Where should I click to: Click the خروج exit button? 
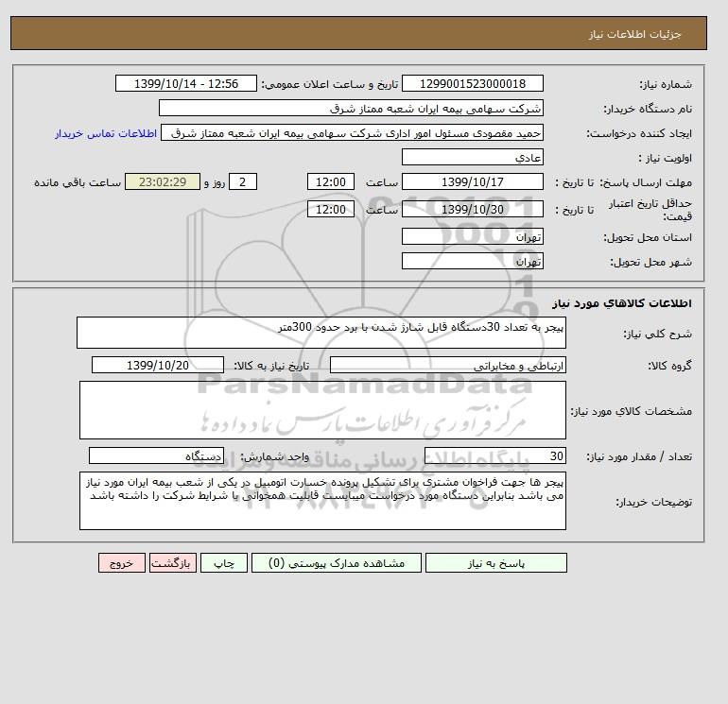[122, 563]
